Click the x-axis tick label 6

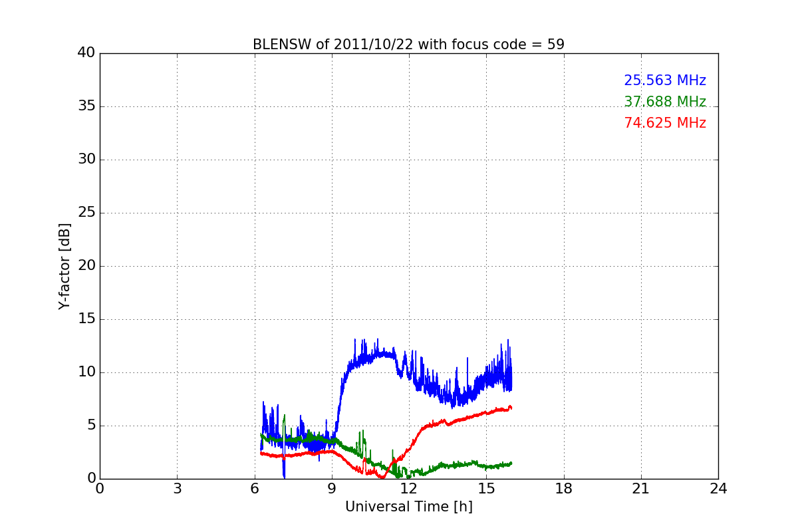coord(254,489)
